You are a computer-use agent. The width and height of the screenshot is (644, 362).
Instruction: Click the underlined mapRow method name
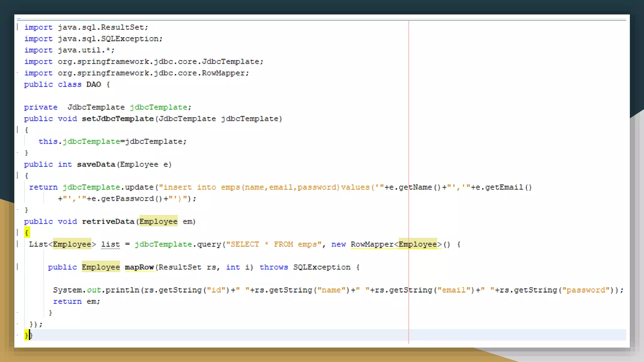(139, 267)
